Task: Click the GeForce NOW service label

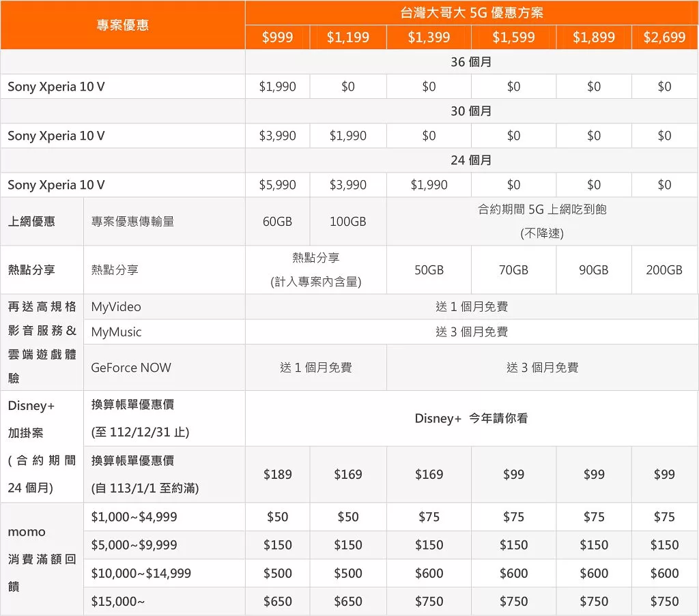Action: [131, 368]
